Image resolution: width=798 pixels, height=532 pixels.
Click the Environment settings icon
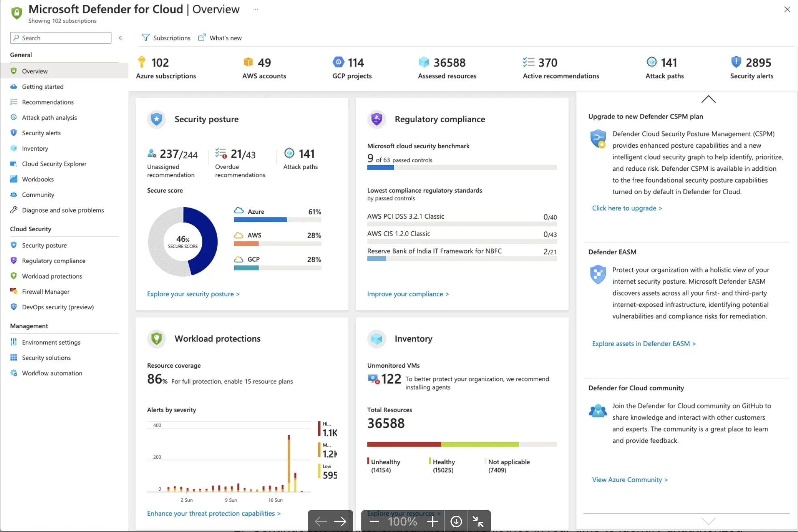[x=14, y=342]
